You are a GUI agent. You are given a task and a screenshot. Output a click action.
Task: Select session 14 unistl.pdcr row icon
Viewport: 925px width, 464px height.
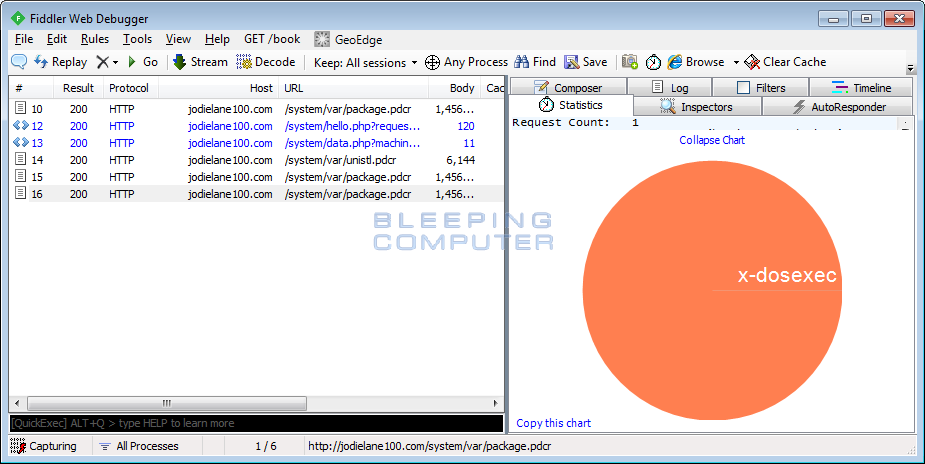point(20,160)
